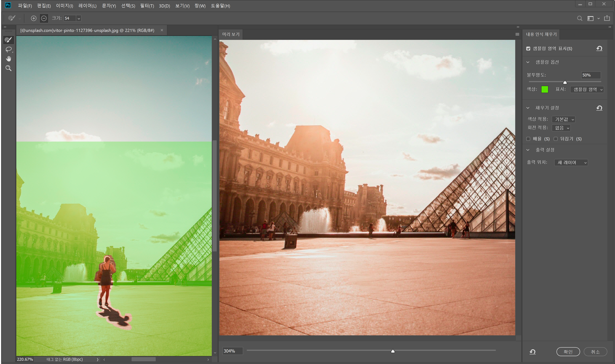Click the green sampling color swatch
This screenshot has width=615, height=364.
point(545,89)
